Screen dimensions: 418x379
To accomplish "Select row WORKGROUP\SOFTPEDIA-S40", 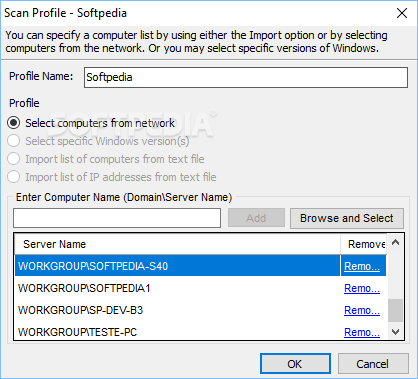I will (x=177, y=266).
